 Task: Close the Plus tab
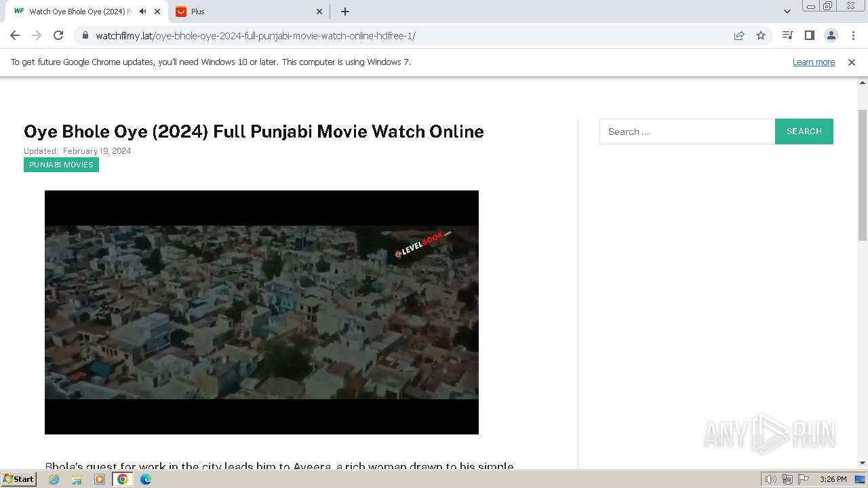pyautogui.click(x=319, y=12)
